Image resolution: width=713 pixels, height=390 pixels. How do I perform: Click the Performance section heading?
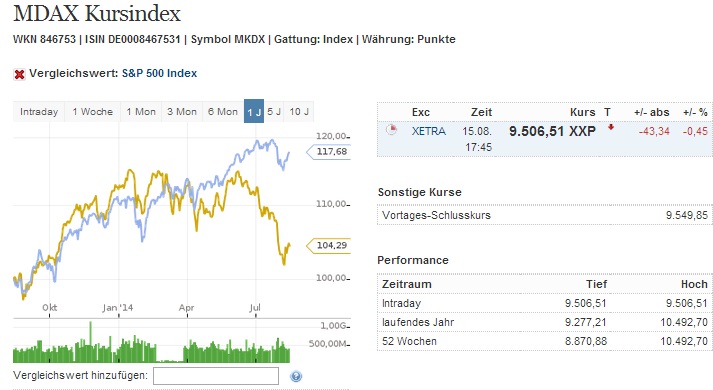click(x=413, y=260)
